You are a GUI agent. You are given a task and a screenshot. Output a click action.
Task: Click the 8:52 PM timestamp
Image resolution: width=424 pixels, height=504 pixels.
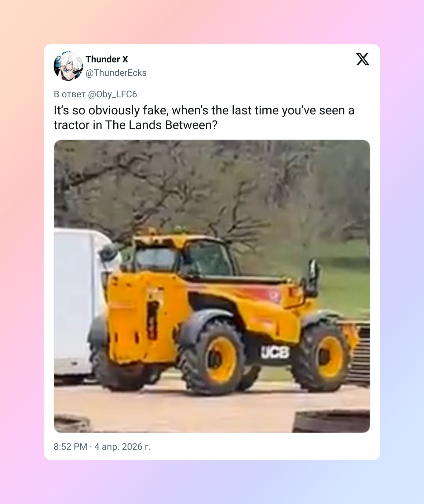[71, 447]
